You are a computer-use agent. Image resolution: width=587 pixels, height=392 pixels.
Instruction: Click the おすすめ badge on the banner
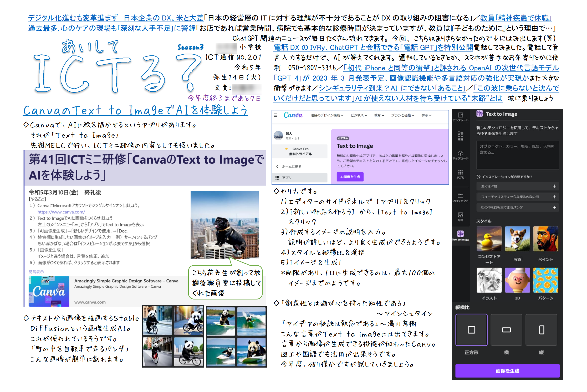pos(343,138)
